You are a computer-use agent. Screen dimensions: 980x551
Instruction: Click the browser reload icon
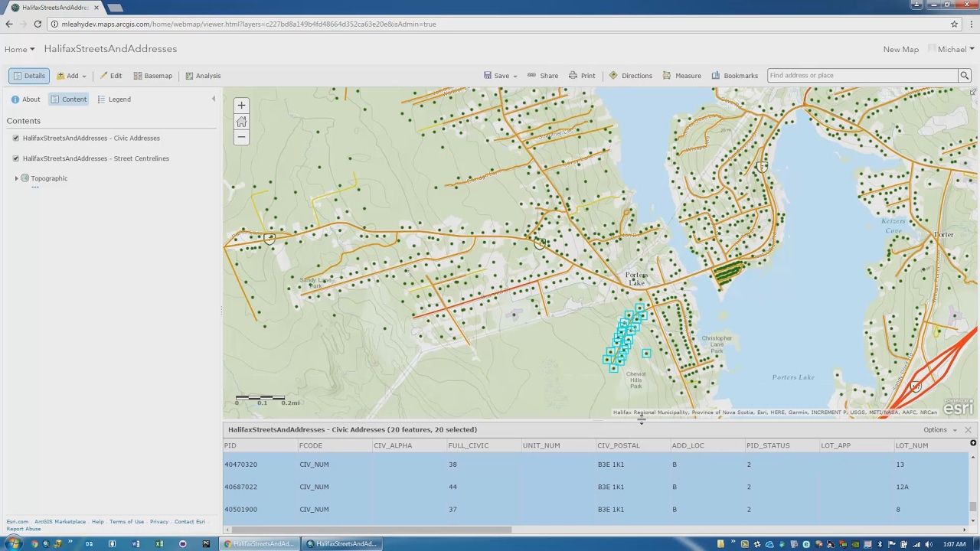click(x=38, y=24)
